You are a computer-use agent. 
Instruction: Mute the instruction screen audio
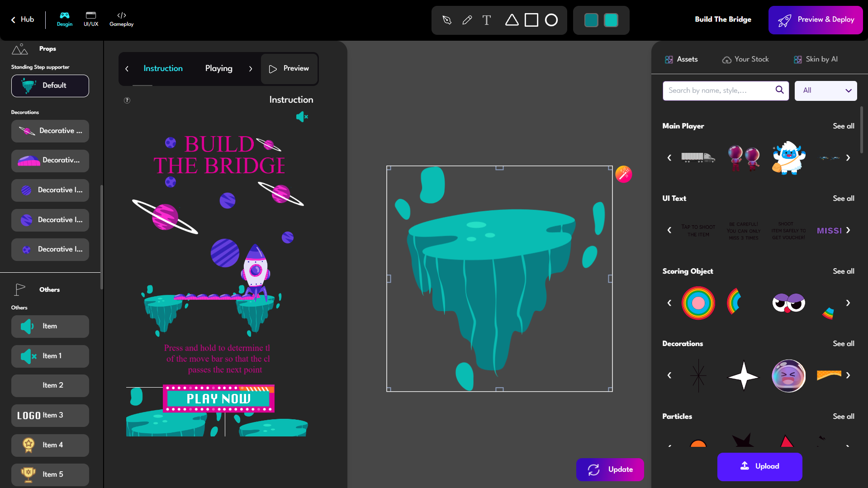pos(302,117)
